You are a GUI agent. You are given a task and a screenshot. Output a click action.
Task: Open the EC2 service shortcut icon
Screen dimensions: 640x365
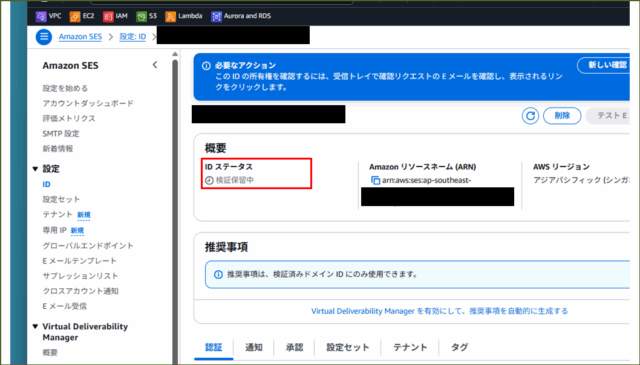(x=75, y=16)
